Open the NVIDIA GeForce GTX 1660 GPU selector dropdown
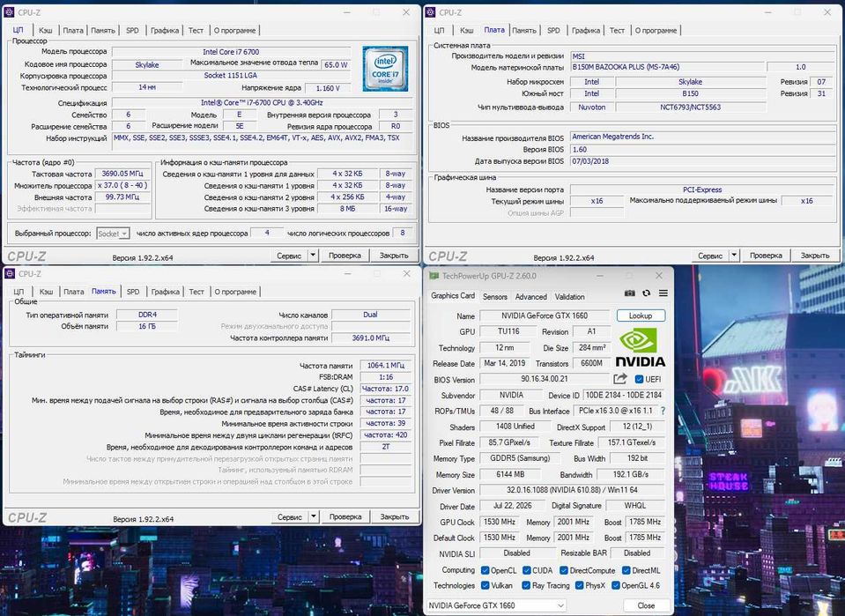This screenshot has height=616, width=845. 496,605
